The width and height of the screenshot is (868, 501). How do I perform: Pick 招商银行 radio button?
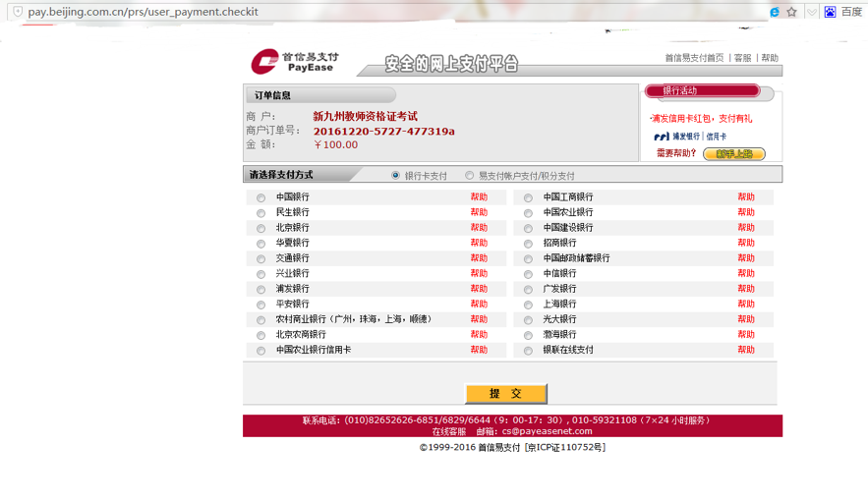point(528,244)
